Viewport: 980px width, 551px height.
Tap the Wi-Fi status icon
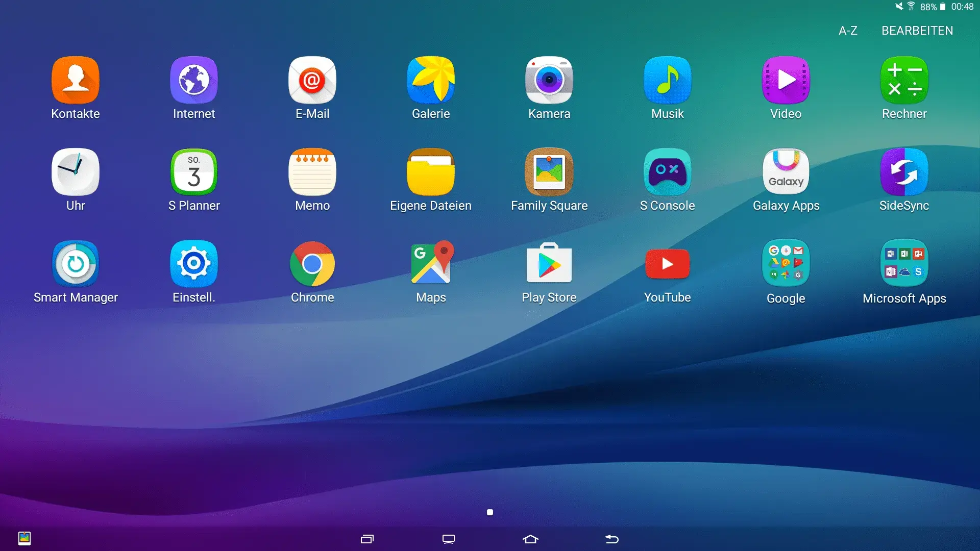tap(911, 6)
